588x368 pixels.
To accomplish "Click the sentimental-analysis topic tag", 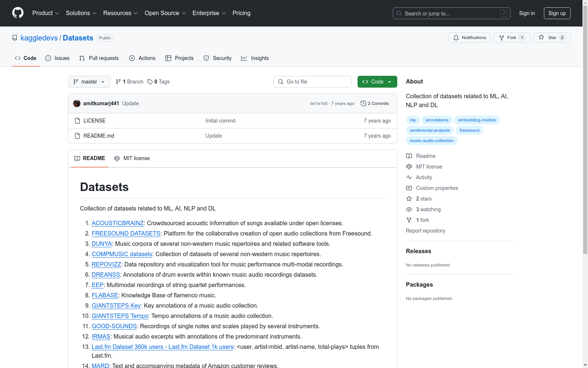I will pyautogui.click(x=430, y=130).
